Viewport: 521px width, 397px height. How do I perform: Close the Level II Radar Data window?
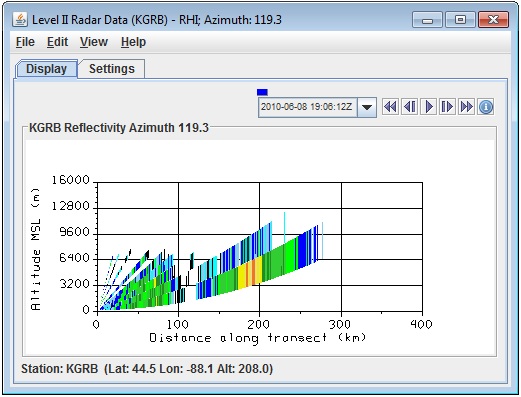pyautogui.click(x=493, y=20)
